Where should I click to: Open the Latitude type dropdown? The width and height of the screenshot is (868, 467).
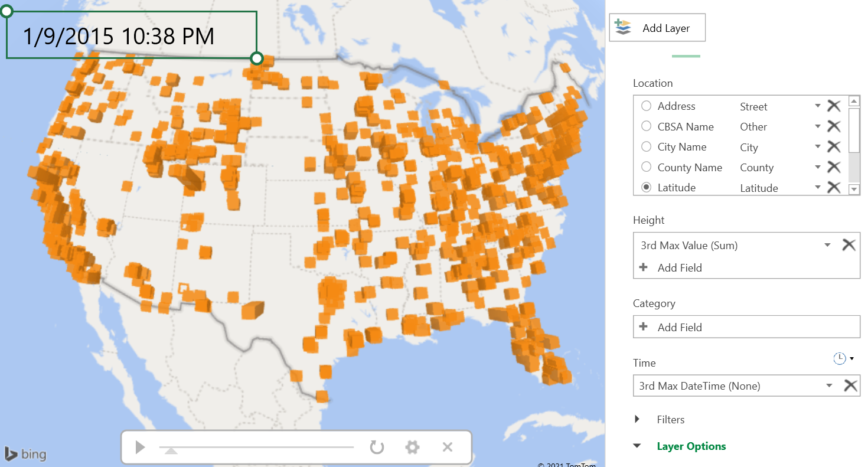818,187
